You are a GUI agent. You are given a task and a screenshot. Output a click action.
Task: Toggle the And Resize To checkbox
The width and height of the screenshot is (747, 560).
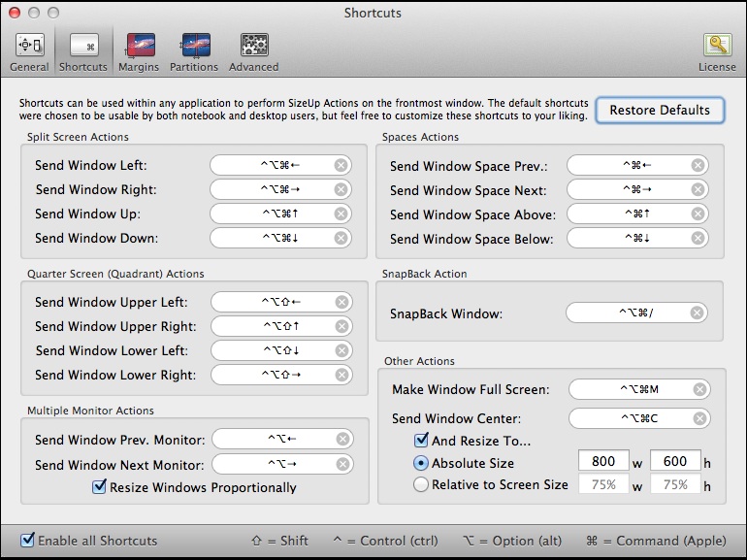click(x=422, y=441)
